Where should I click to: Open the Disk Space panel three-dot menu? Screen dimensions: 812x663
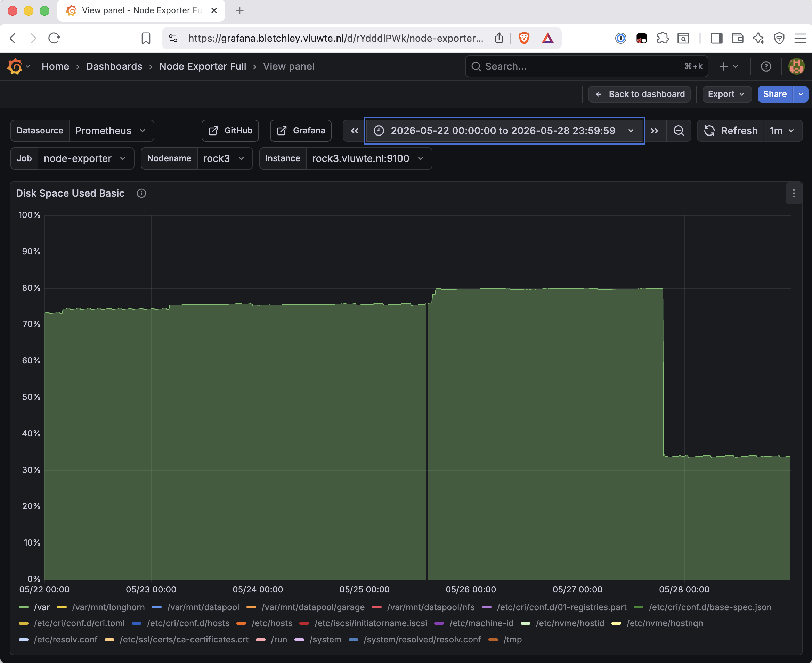point(794,194)
